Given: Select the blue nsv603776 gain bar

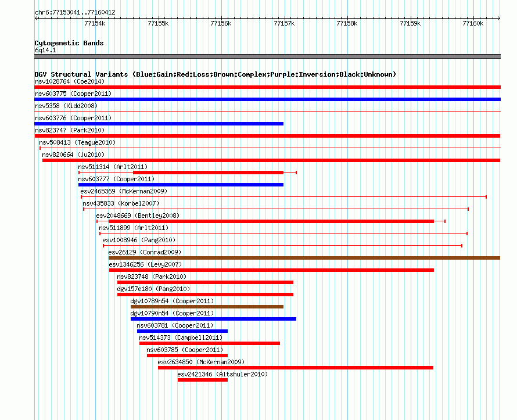Looking at the screenshot, I should tap(159, 124).
